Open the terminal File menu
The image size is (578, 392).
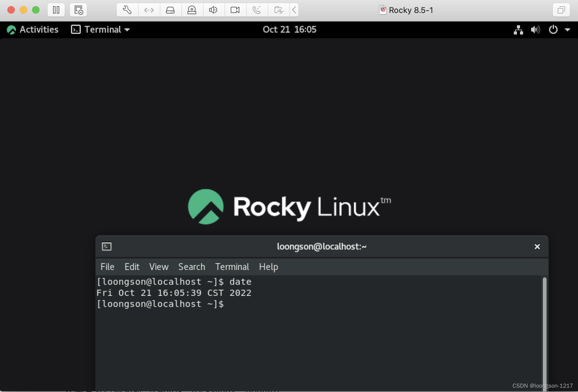tap(107, 267)
